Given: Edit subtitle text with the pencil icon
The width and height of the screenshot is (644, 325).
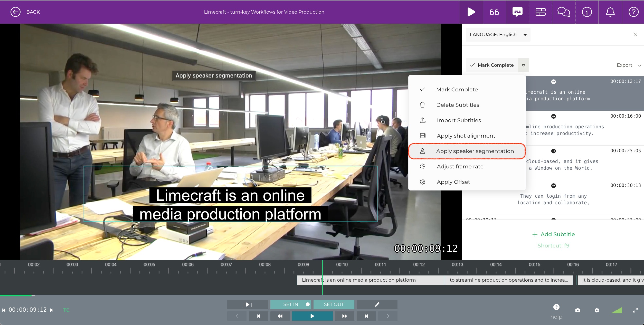Looking at the screenshot, I should pos(377,304).
